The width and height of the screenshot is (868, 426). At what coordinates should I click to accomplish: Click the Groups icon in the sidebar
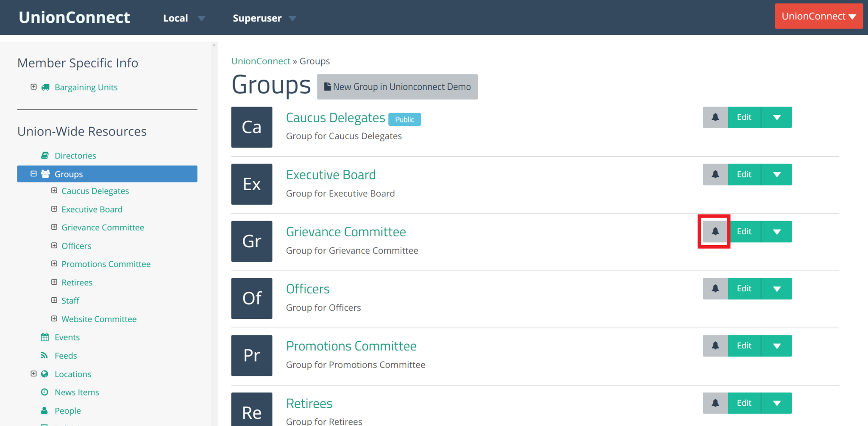point(45,174)
